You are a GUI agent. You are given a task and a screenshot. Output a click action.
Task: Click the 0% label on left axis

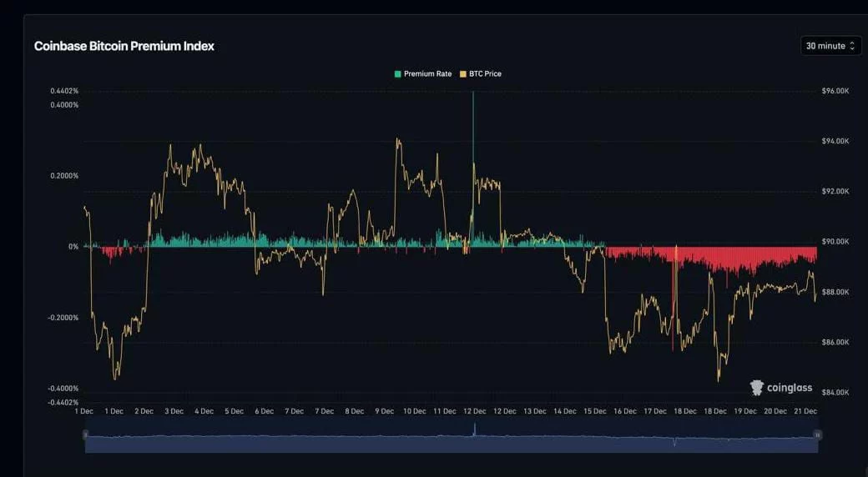(73, 247)
